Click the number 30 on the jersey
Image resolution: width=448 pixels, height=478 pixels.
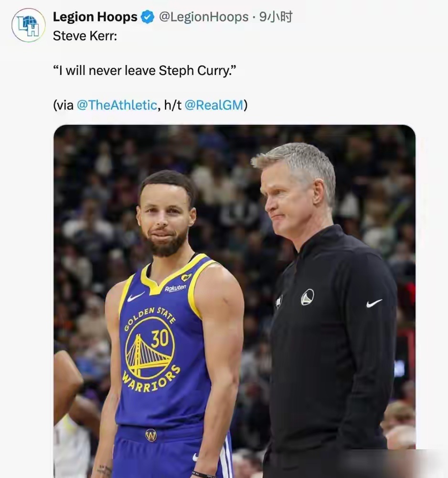pyautogui.click(x=160, y=338)
